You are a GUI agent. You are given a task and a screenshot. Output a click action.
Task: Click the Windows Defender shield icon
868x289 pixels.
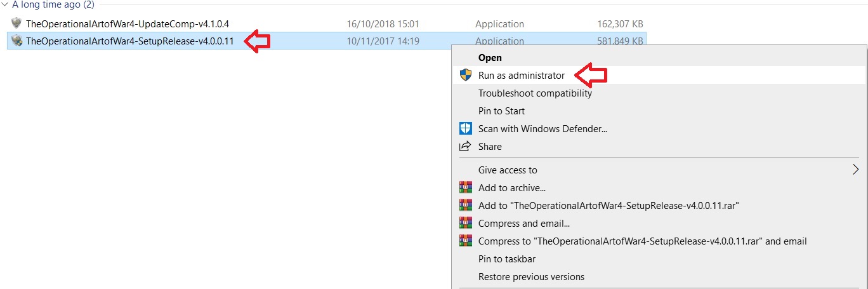coord(466,128)
